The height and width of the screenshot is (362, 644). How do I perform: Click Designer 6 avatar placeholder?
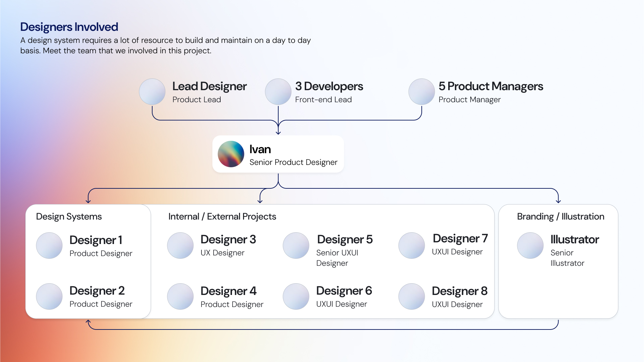[x=296, y=296]
